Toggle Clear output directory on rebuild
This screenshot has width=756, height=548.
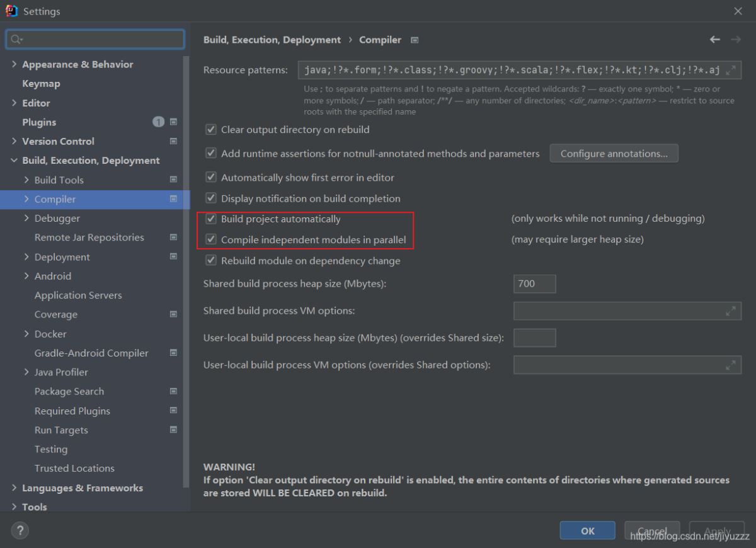point(211,130)
